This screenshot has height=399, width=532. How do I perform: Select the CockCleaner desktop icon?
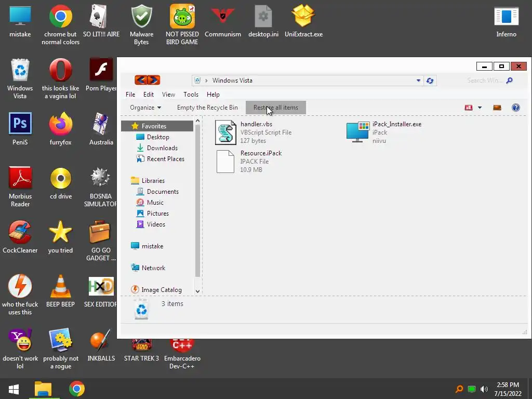pyautogui.click(x=20, y=237)
